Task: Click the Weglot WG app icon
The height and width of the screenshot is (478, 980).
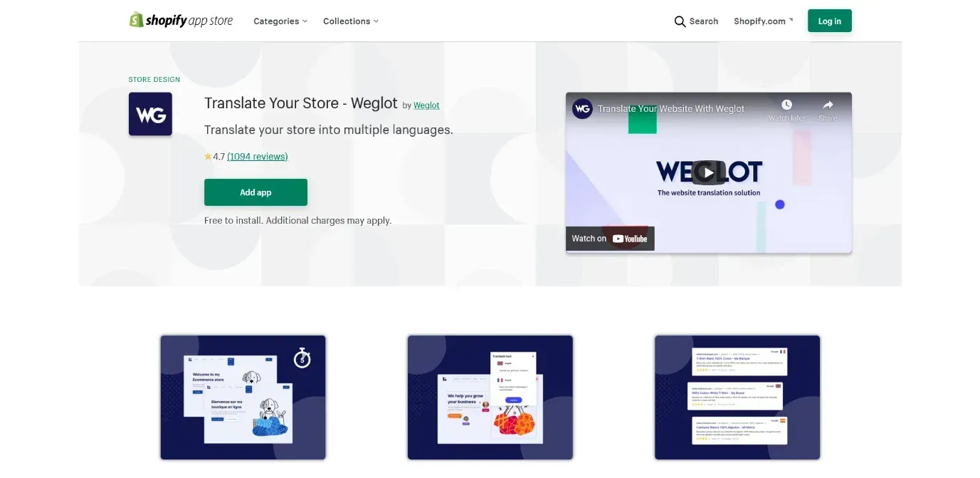Action: pyautogui.click(x=150, y=114)
